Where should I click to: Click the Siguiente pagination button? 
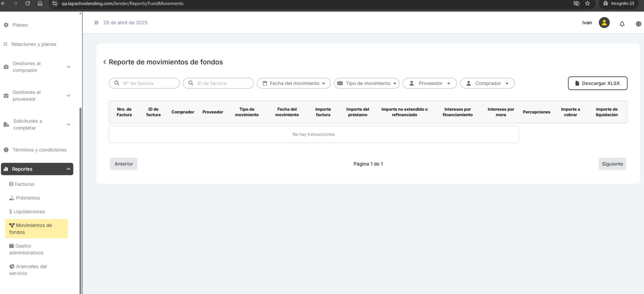pos(612,164)
